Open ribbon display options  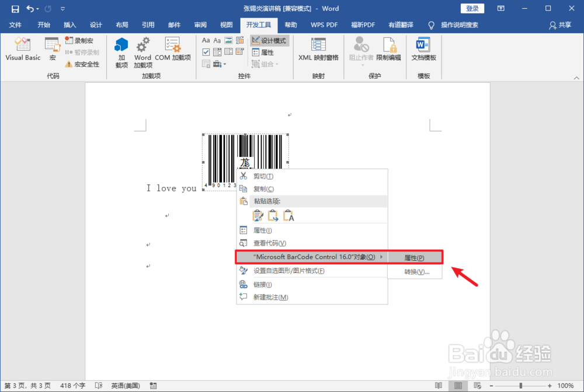[x=501, y=9]
